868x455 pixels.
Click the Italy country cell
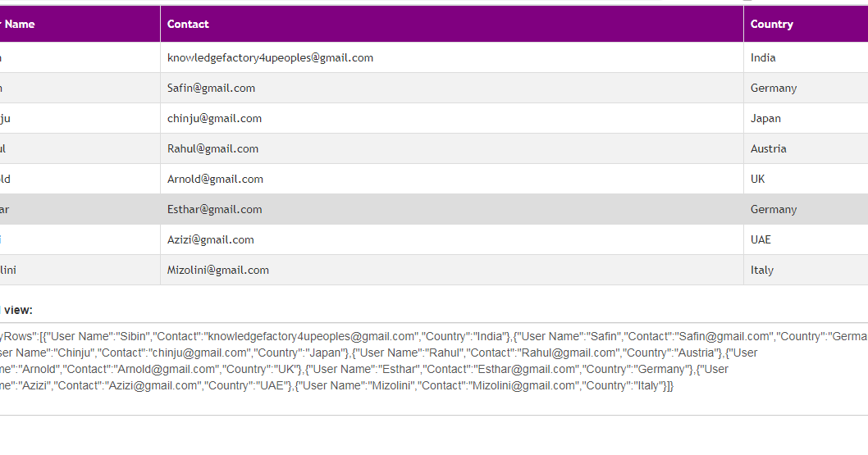coord(762,270)
